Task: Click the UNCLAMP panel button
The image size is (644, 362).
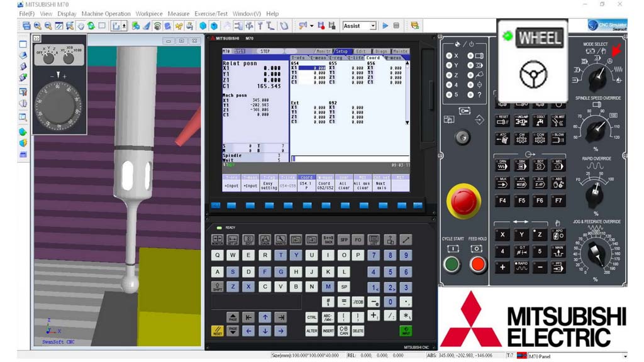Action: click(x=521, y=121)
